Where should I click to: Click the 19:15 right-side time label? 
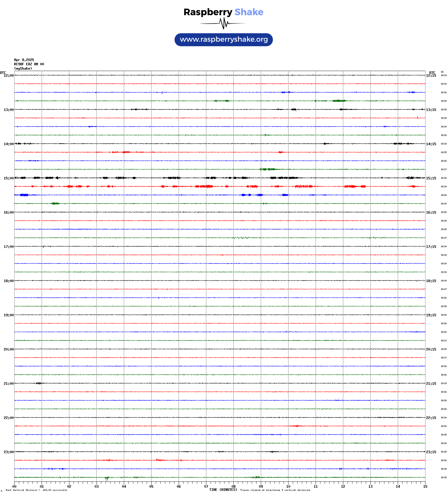(x=431, y=315)
